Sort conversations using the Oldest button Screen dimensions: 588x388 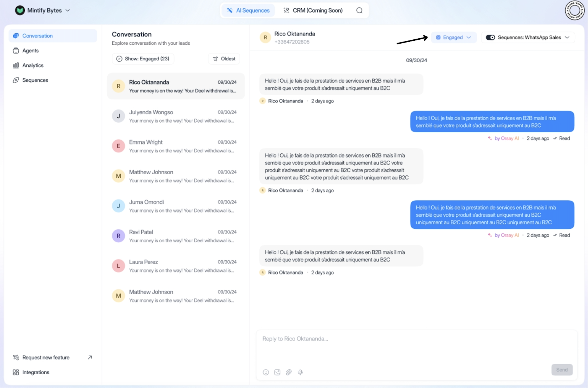click(x=224, y=59)
